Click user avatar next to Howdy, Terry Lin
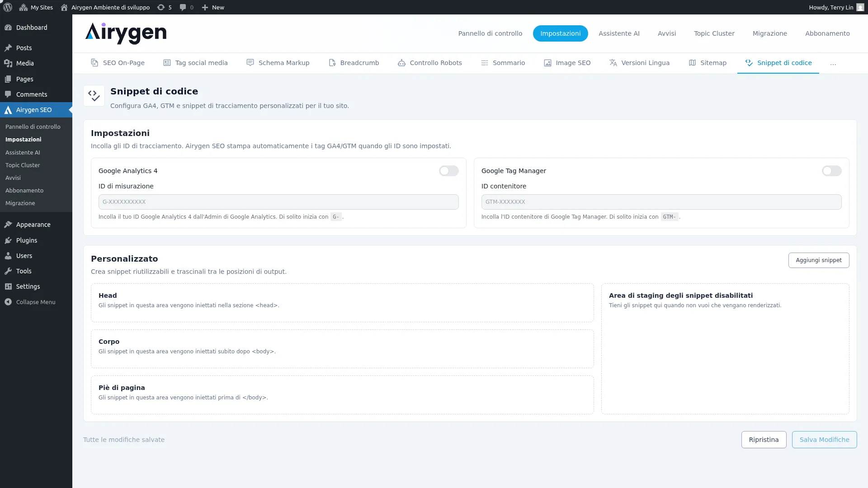 point(860,7)
